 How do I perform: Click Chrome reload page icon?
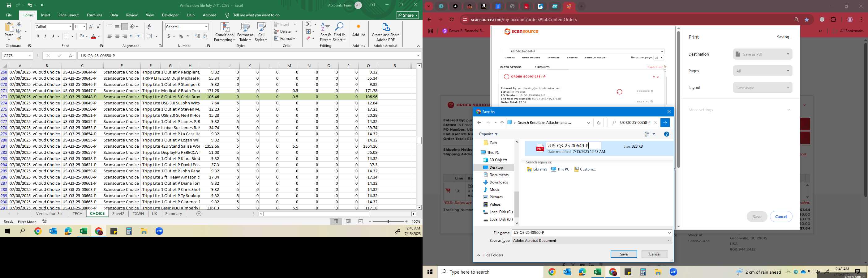coord(452,19)
